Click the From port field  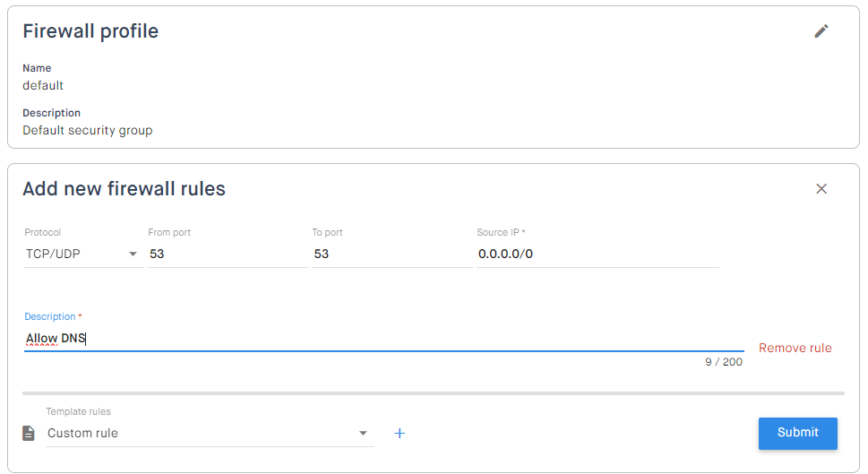pyautogui.click(x=227, y=254)
